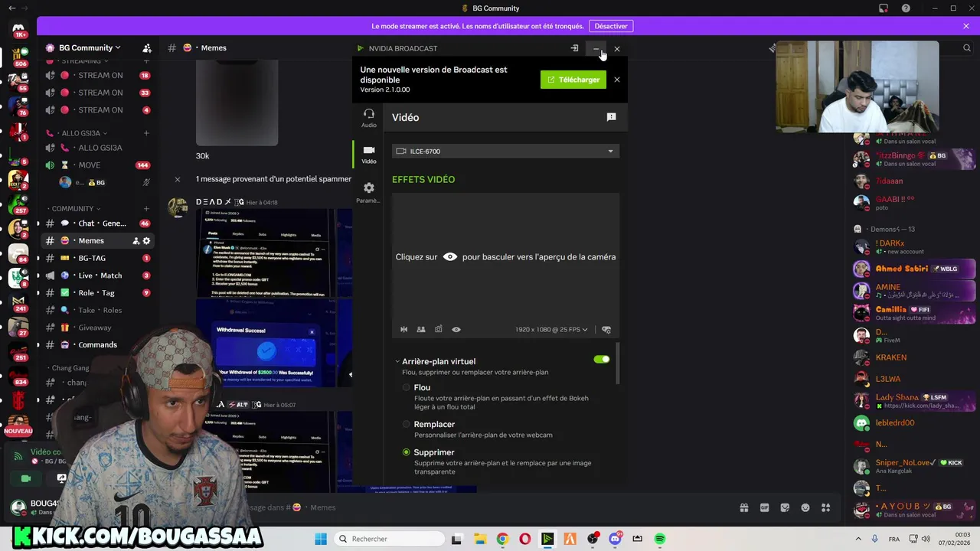
Task: Open Opera browser from the taskbar
Action: click(x=524, y=539)
